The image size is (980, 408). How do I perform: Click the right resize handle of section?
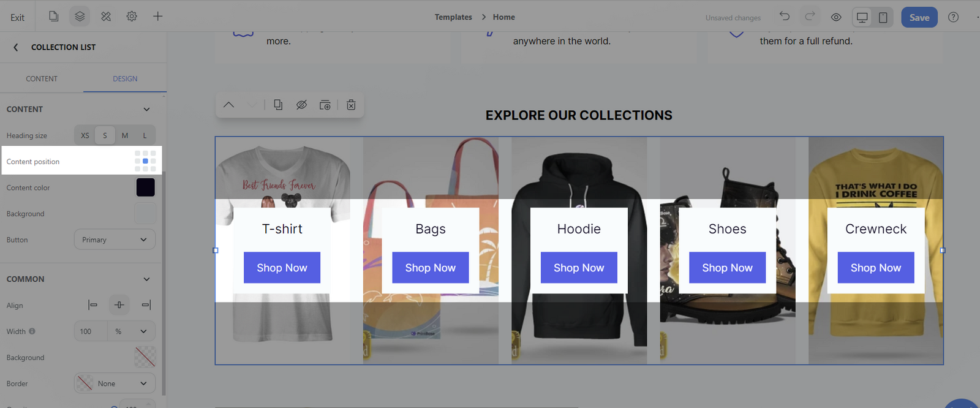pyautogui.click(x=943, y=251)
